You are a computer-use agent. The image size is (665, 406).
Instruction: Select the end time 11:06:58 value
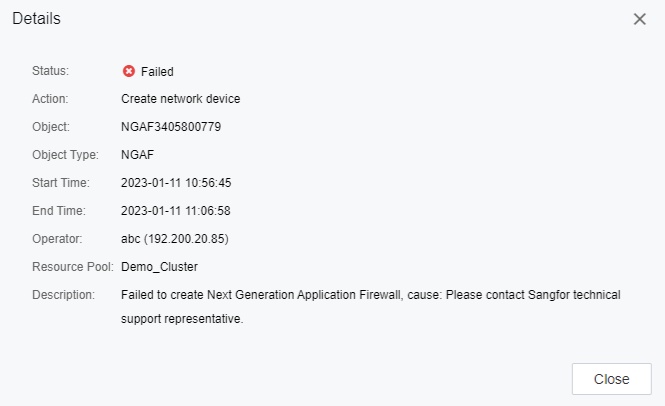(176, 211)
